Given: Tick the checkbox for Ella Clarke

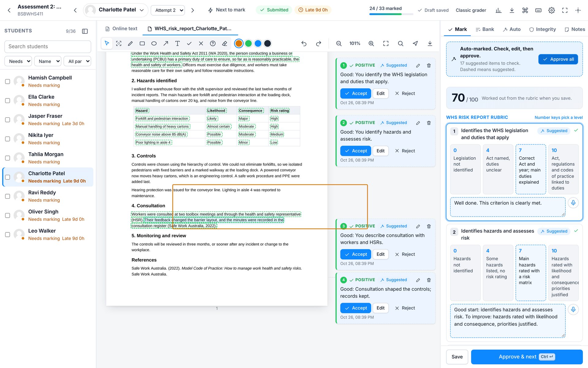Looking at the screenshot, I should (x=8, y=101).
